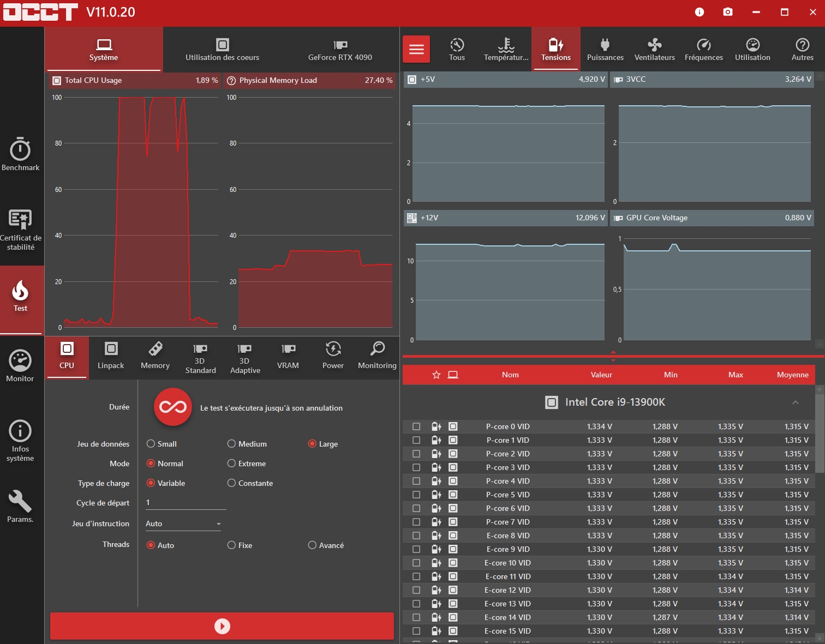Tick the P-core 0 VID checkbox
Image resolution: width=825 pixels, height=644 pixels.
point(416,426)
